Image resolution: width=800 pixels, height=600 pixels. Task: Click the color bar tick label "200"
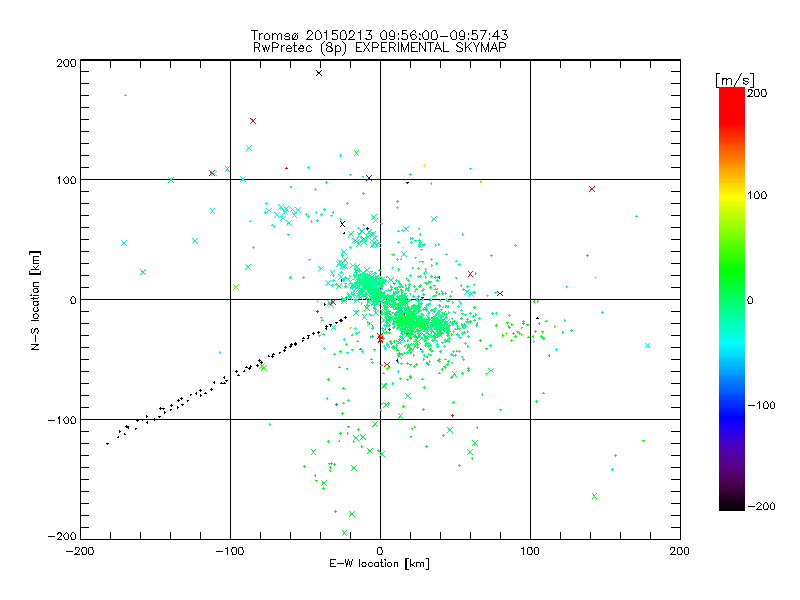(x=757, y=93)
